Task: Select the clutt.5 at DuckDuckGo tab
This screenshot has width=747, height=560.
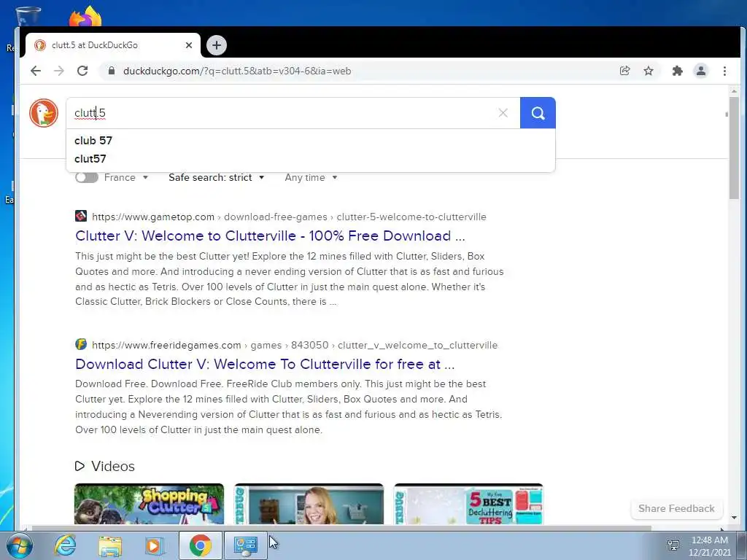Action: coord(113,45)
